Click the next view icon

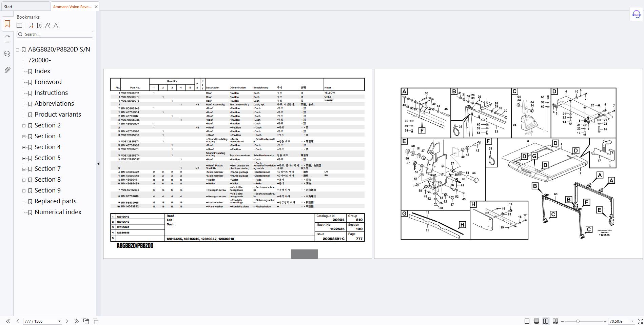click(x=96, y=321)
